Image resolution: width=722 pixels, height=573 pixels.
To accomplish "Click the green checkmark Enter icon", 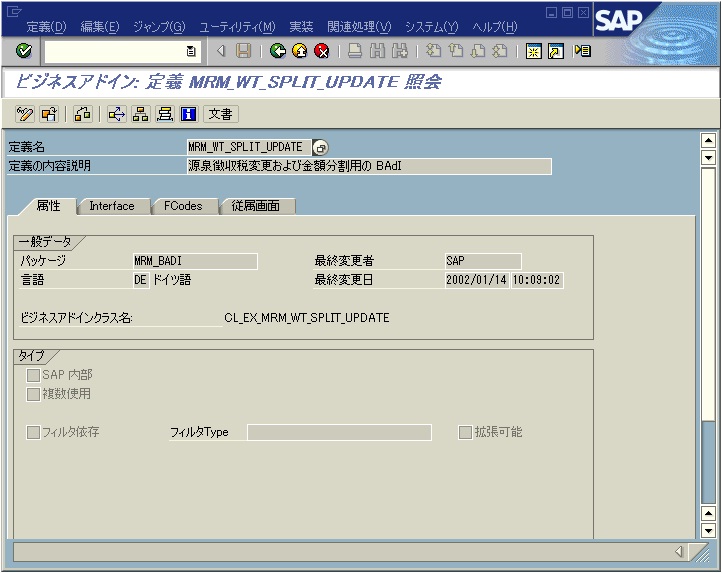I will (x=24, y=51).
